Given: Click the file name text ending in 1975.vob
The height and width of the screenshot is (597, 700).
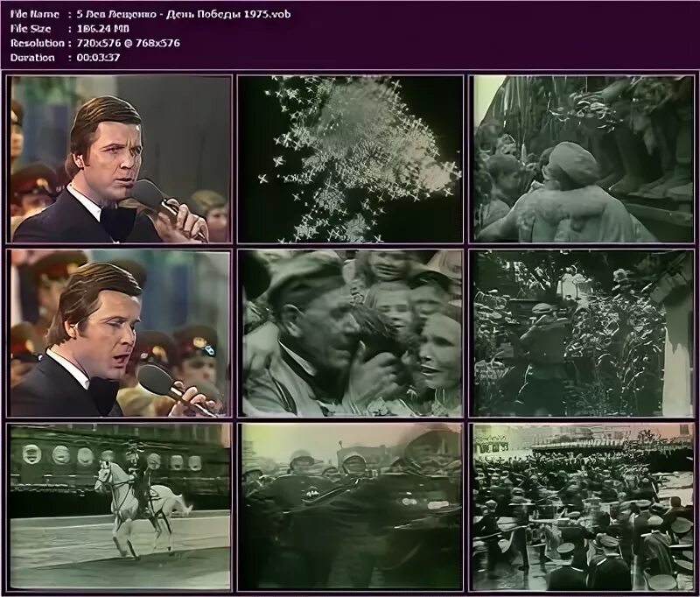Looking at the screenshot, I should click(184, 14).
